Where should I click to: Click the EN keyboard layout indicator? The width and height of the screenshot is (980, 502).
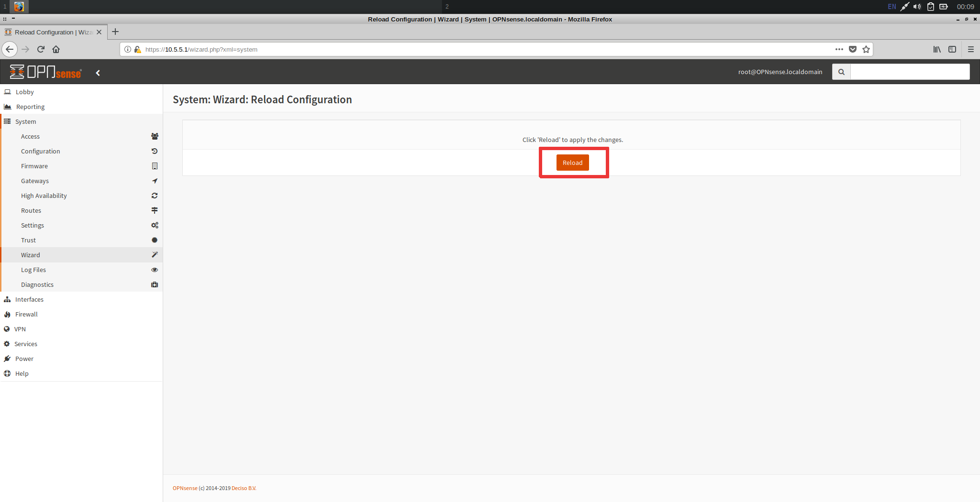pos(892,7)
